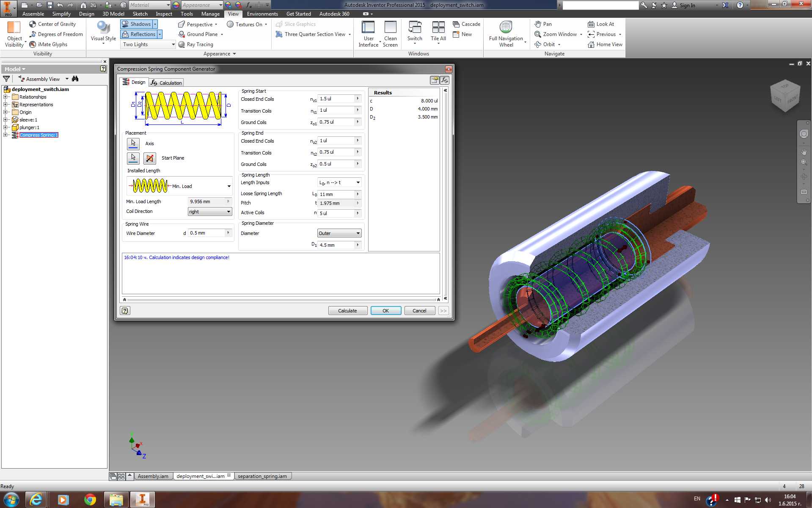Click the Calculate button
Image resolution: width=812 pixels, height=508 pixels.
347,311
